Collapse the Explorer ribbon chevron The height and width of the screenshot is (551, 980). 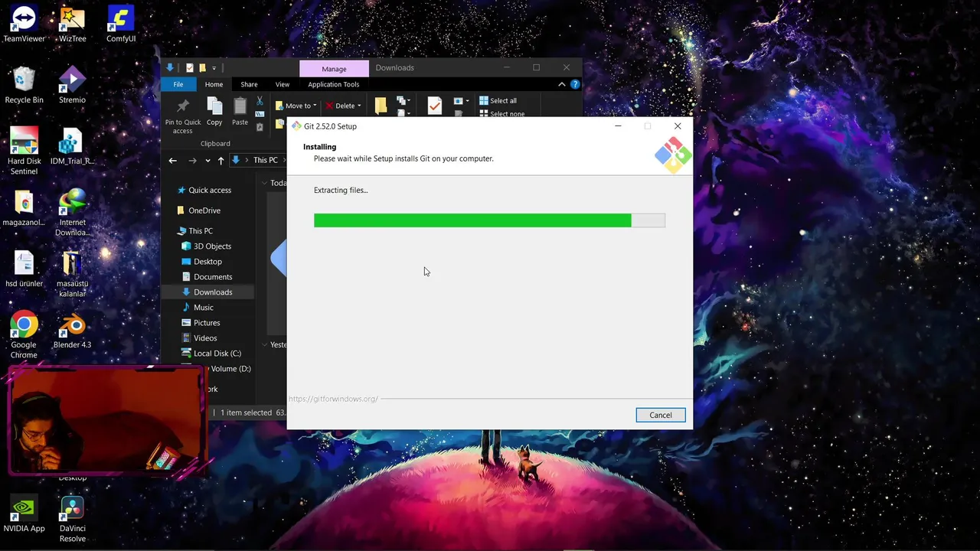562,84
